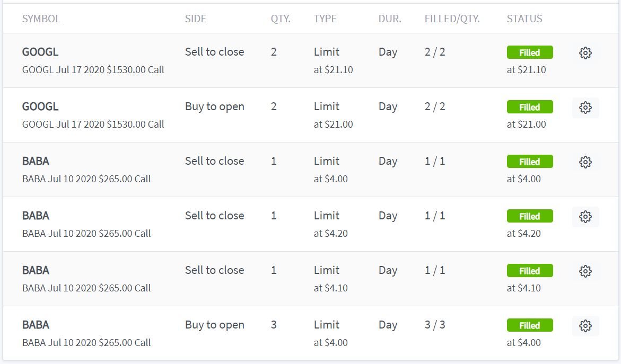Click the STATUS column header

524,19
